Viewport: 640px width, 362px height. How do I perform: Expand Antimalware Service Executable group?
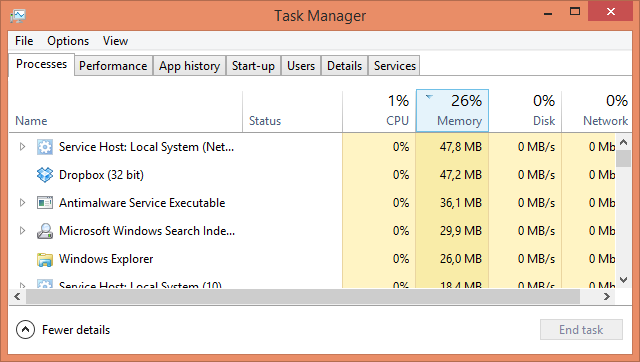(22, 202)
